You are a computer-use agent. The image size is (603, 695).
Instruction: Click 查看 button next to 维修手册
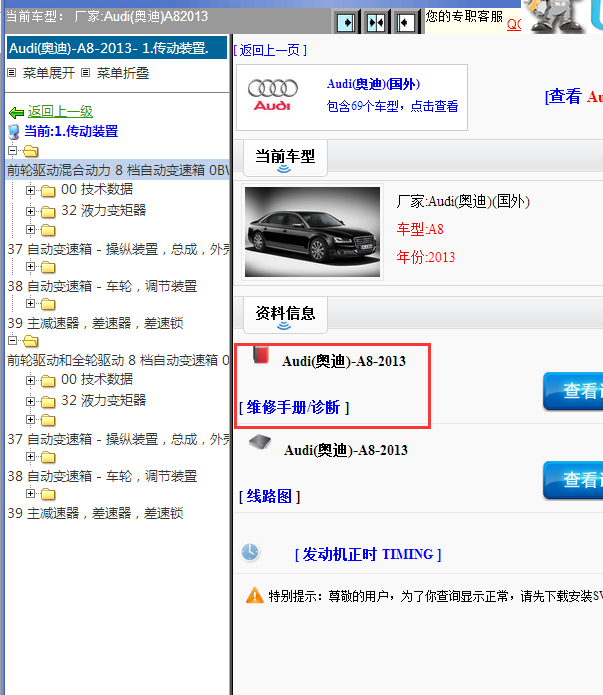pos(573,391)
